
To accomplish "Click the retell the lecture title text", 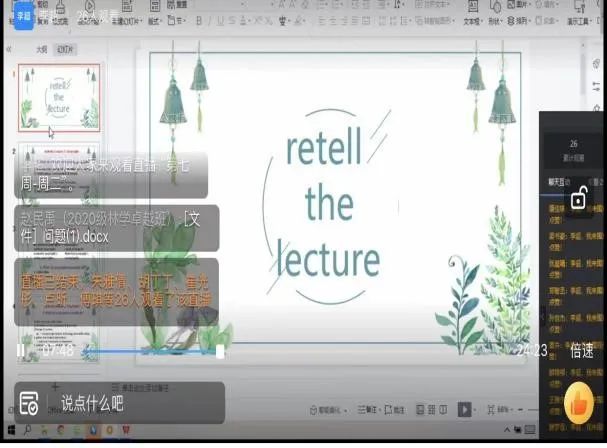I will pos(329,204).
